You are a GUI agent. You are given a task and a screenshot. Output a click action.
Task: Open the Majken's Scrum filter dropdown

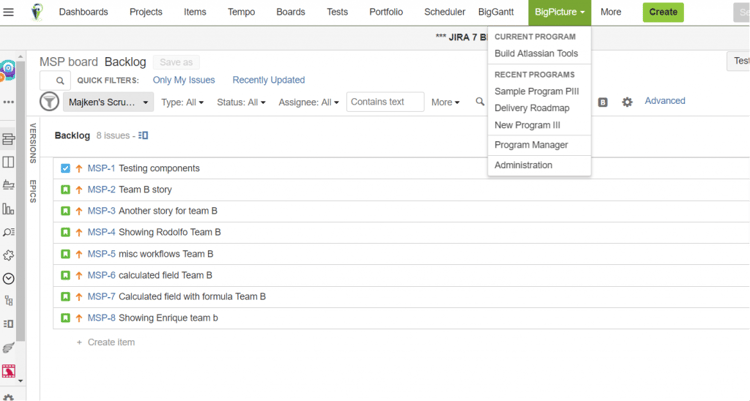click(x=109, y=102)
